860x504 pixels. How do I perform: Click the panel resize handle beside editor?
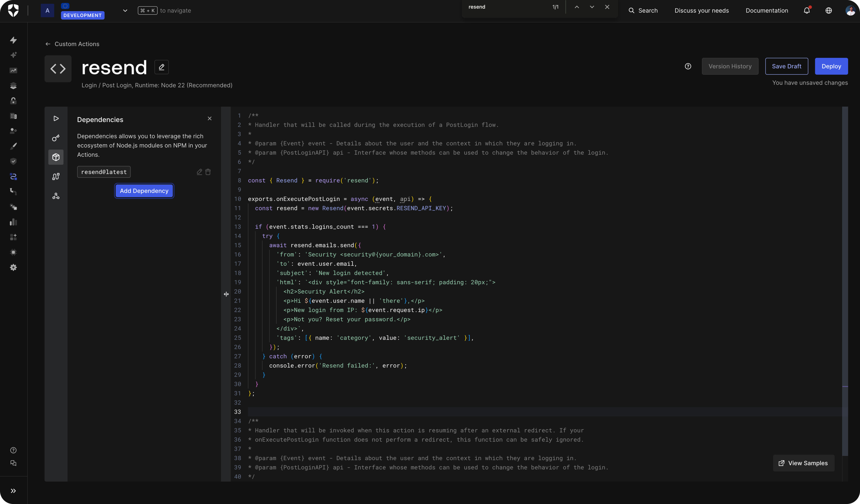click(226, 294)
